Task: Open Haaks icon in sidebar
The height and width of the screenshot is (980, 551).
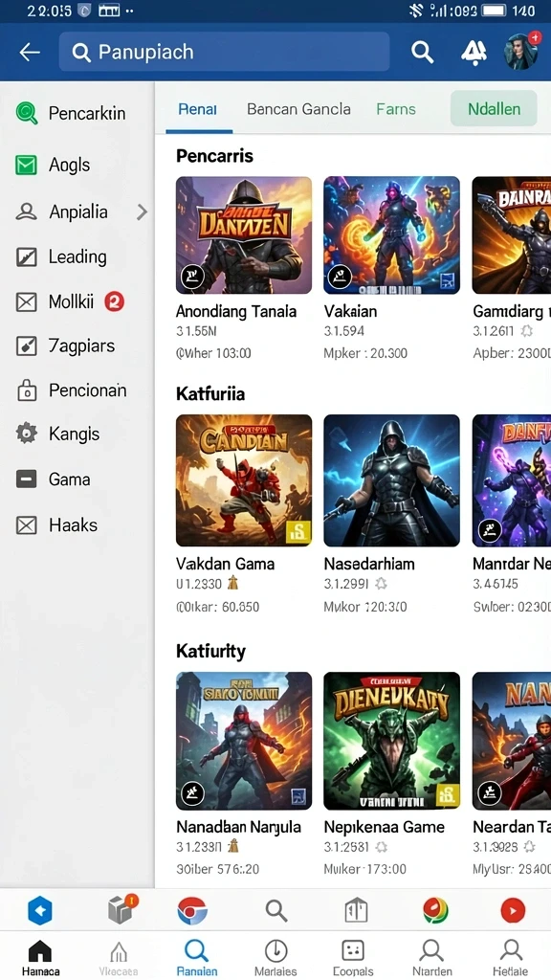Action: [26, 525]
